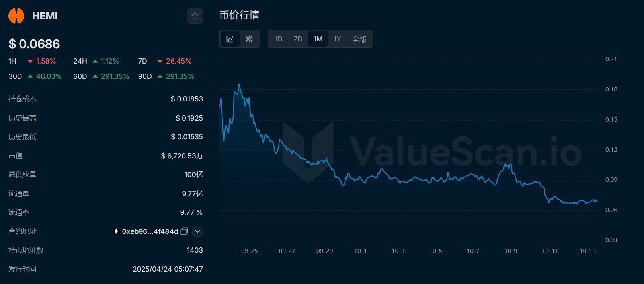Image resolution: width=644 pixels, height=284 pixels.
Task: Toggle the favorite star for HEMI
Action: coord(195,16)
